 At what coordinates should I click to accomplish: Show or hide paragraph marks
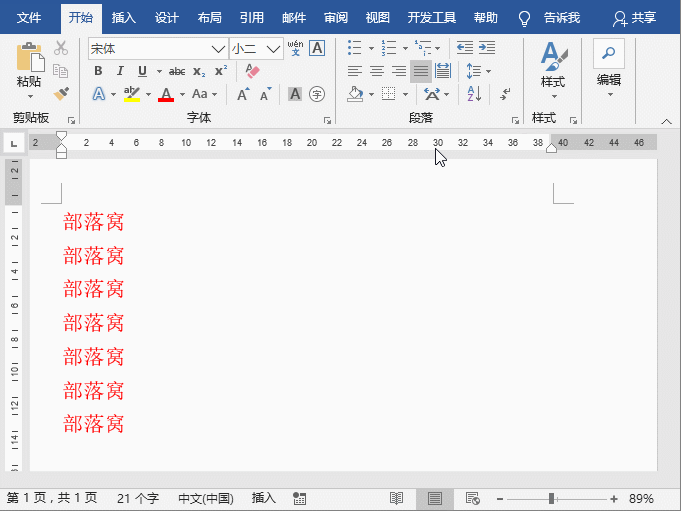click(x=505, y=94)
